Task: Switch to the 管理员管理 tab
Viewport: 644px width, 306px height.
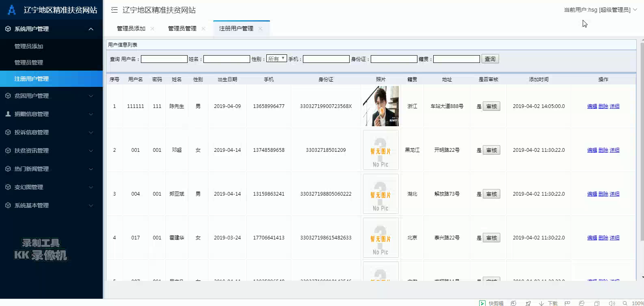Action: point(182,28)
